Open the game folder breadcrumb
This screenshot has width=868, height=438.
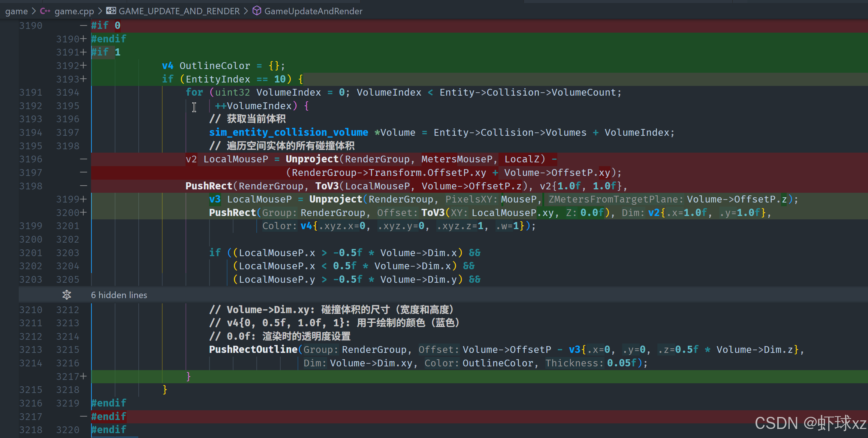(16, 11)
